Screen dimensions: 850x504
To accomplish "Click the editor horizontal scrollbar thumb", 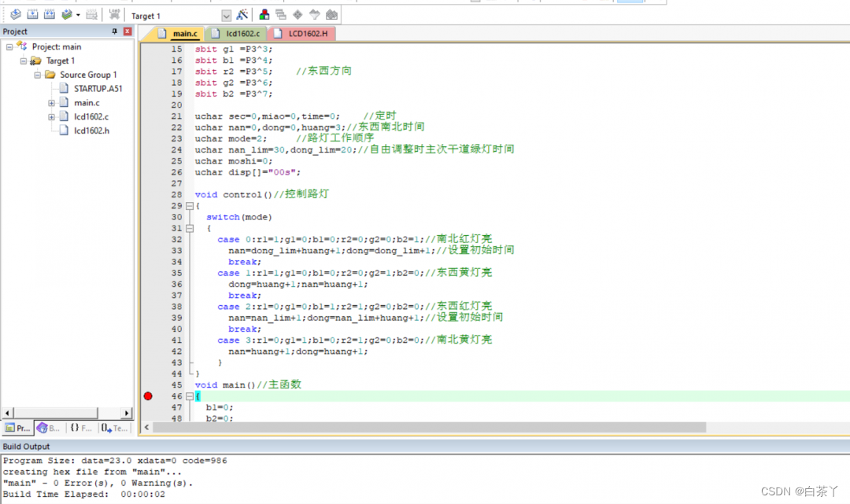I will click(x=430, y=428).
